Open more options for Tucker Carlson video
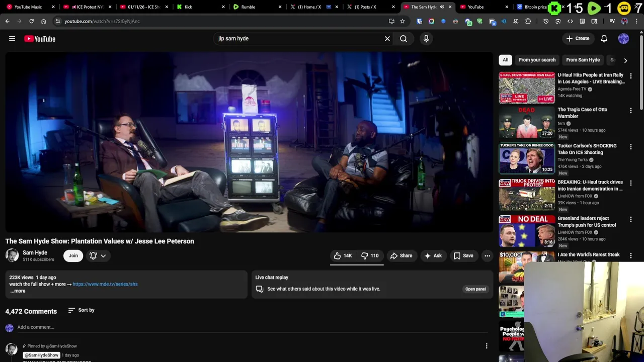The width and height of the screenshot is (644, 362). 631,147
